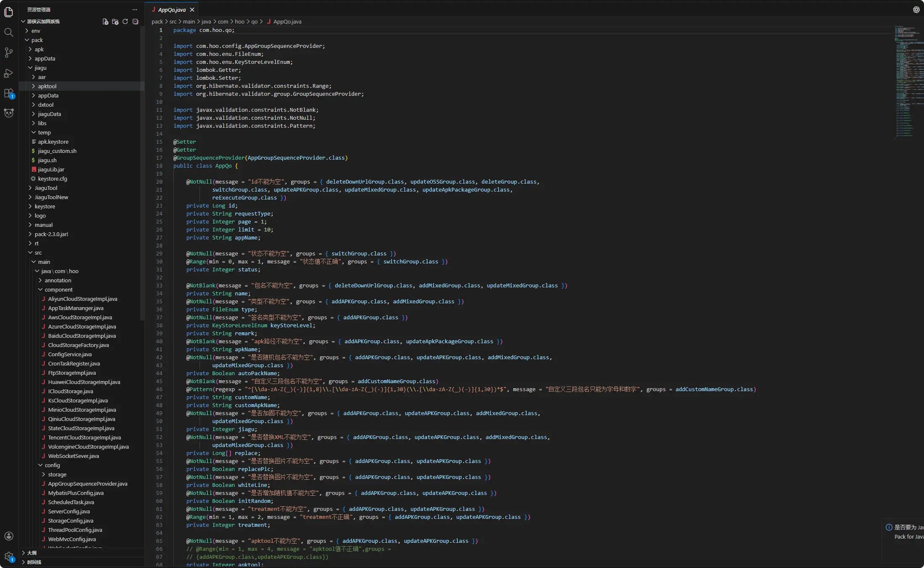
Task: Close the AppQo.java tab
Action: click(x=192, y=10)
